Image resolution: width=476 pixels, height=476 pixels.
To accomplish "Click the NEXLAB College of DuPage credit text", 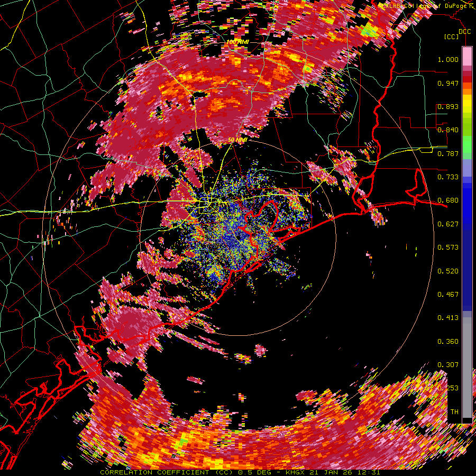I will coord(424,6).
